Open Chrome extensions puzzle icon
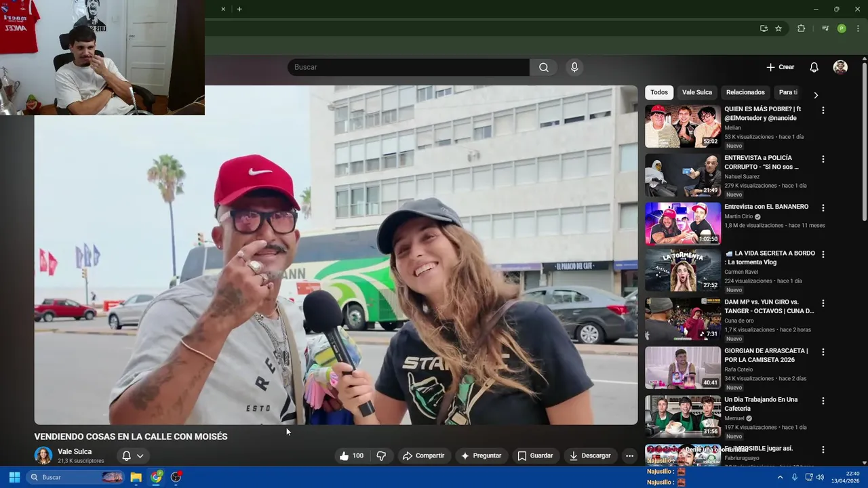 coord(801,28)
